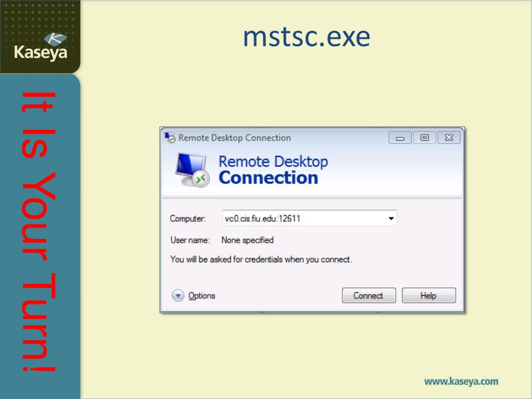This screenshot has height=399, width=532.
Task: Click the large monitor Remote Desktop icon
Action: (x=192, y=169)
